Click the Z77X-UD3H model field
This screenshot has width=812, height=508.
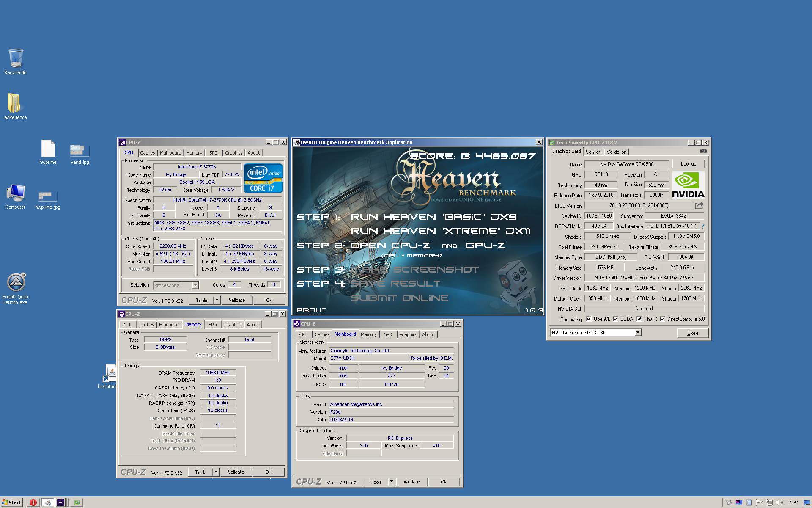coord(369,358)
